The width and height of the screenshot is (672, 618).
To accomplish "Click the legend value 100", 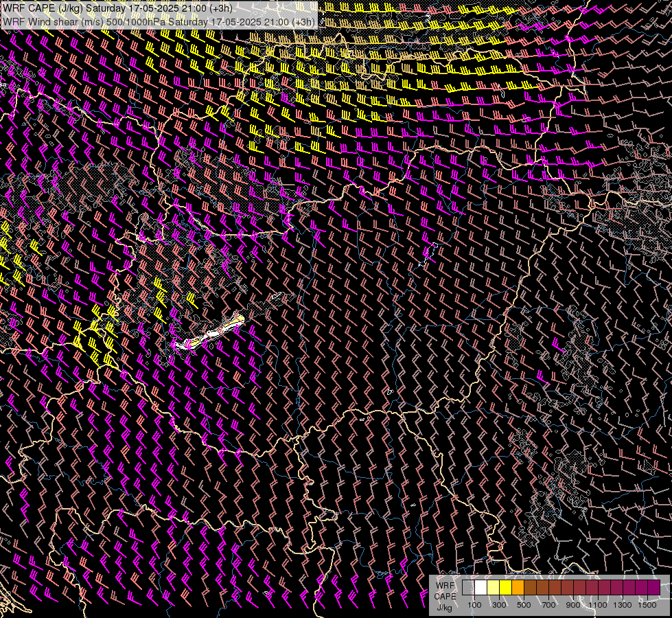I will coord(474,605).
